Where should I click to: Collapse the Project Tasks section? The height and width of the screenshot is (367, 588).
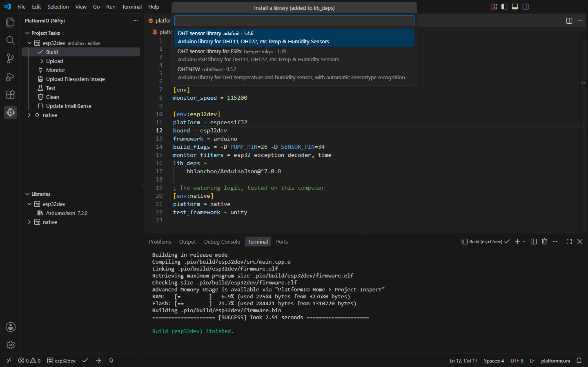click(27, 33)
